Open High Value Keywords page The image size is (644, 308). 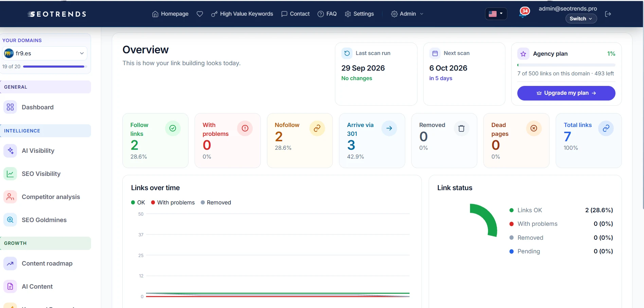click(x=242, y=14)
